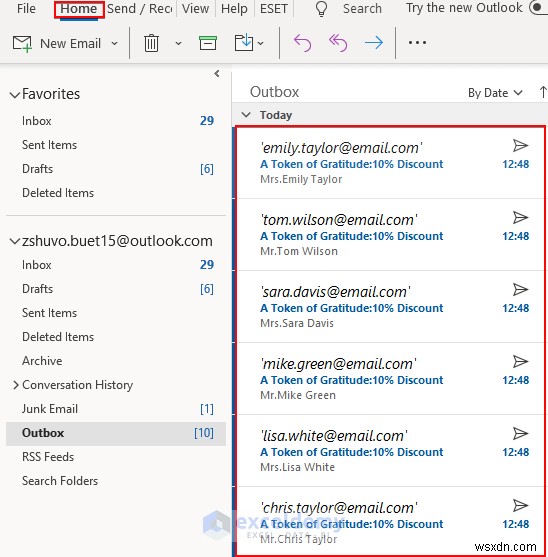This screenshot has width=548, height=557.
Task: Click send icon on sara.davis@email.com message
Action: [521, 290]
